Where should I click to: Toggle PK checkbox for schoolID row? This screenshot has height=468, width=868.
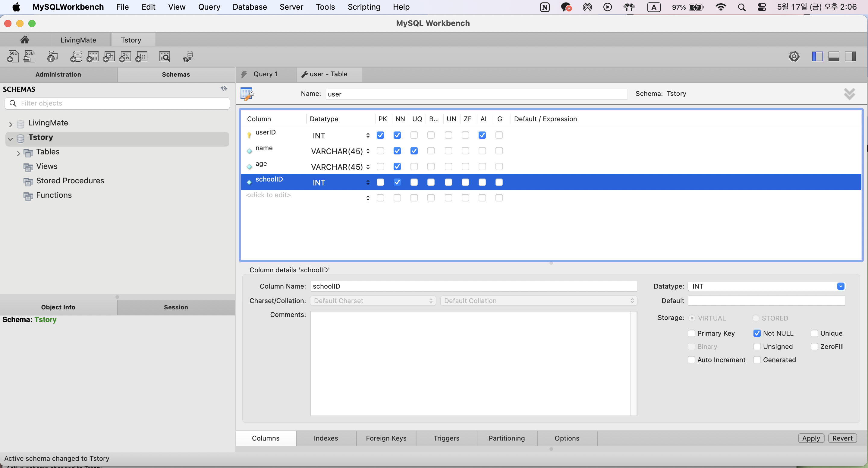(x=380, y=182)
